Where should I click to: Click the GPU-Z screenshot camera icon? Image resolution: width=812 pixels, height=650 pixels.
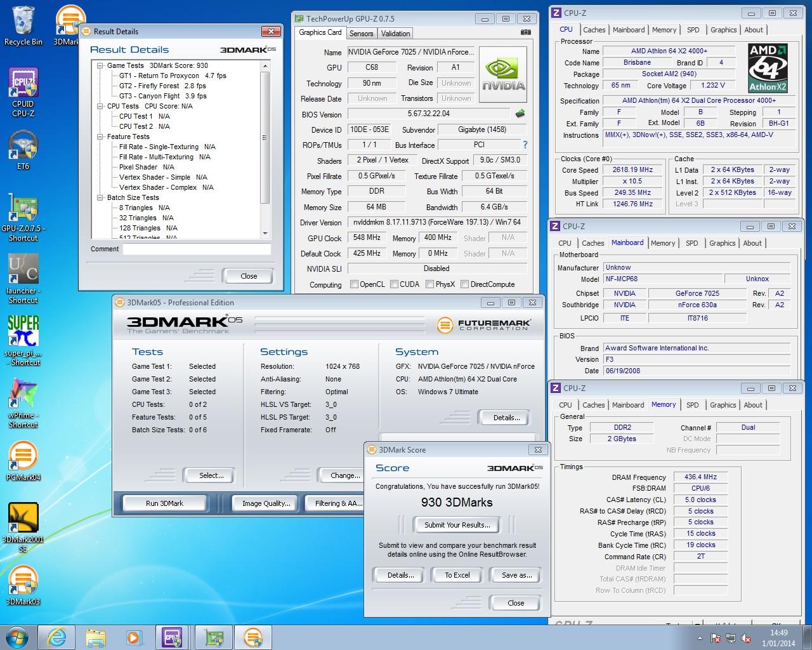tap(526, 32)
